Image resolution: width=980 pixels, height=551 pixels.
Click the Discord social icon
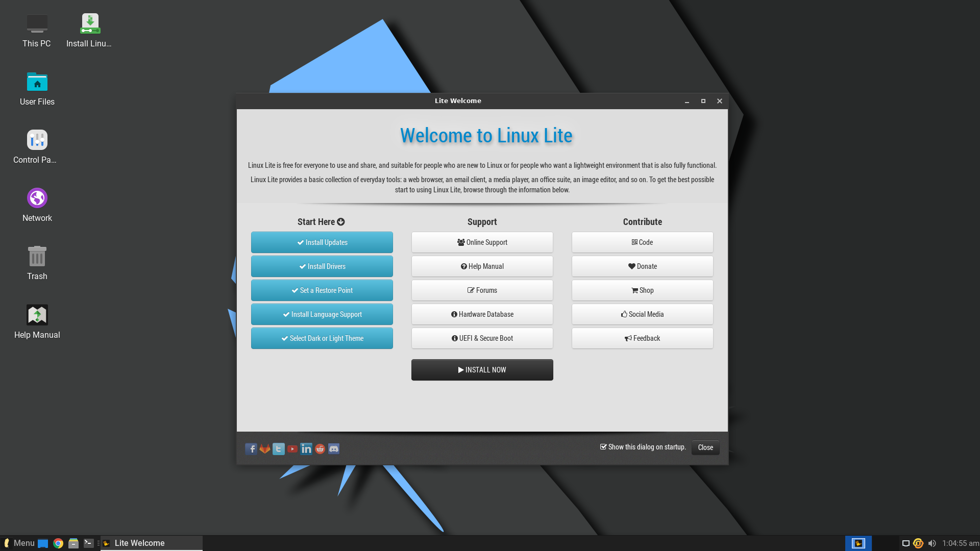pos(334,448)
